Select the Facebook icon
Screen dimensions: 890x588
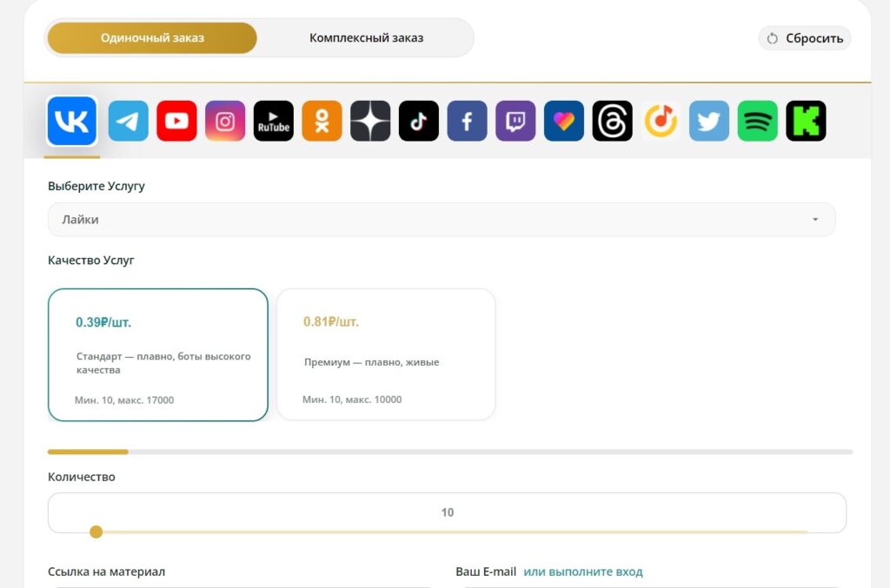[x=467, y=121]
